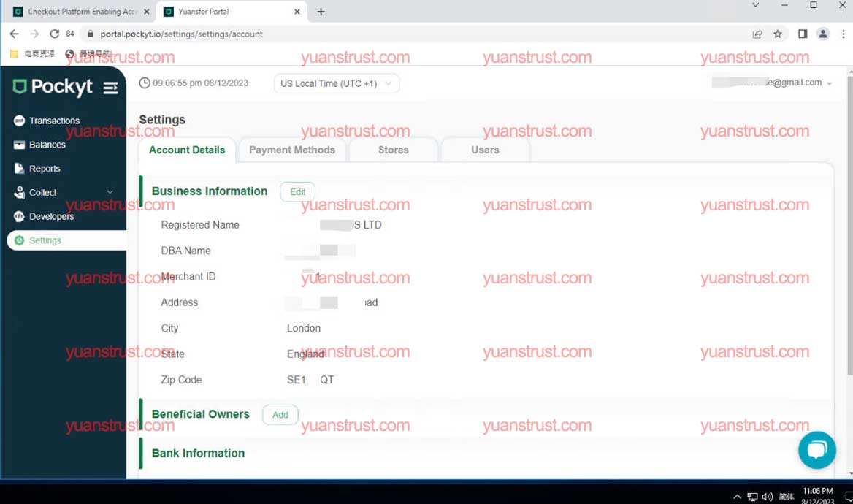Click the Reports document icon
The height and width of the screenshot is (504, 853).
(19, 169)
